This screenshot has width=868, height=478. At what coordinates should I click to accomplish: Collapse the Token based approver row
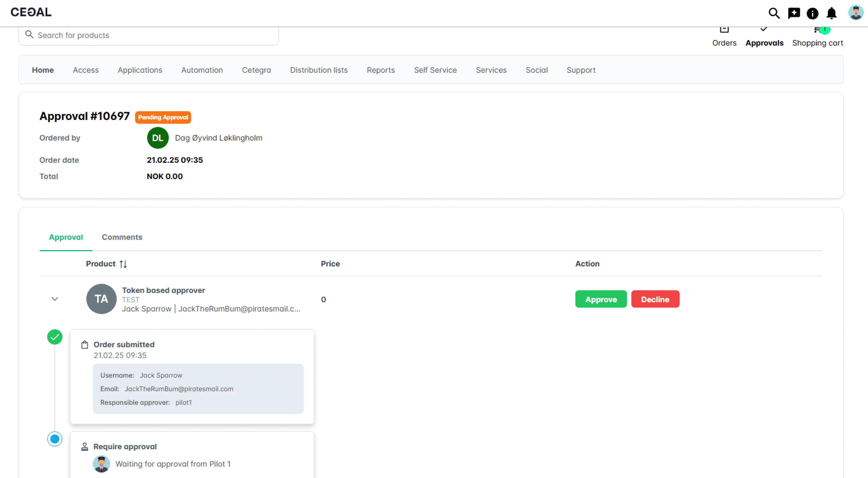click(x=55, y=299)
